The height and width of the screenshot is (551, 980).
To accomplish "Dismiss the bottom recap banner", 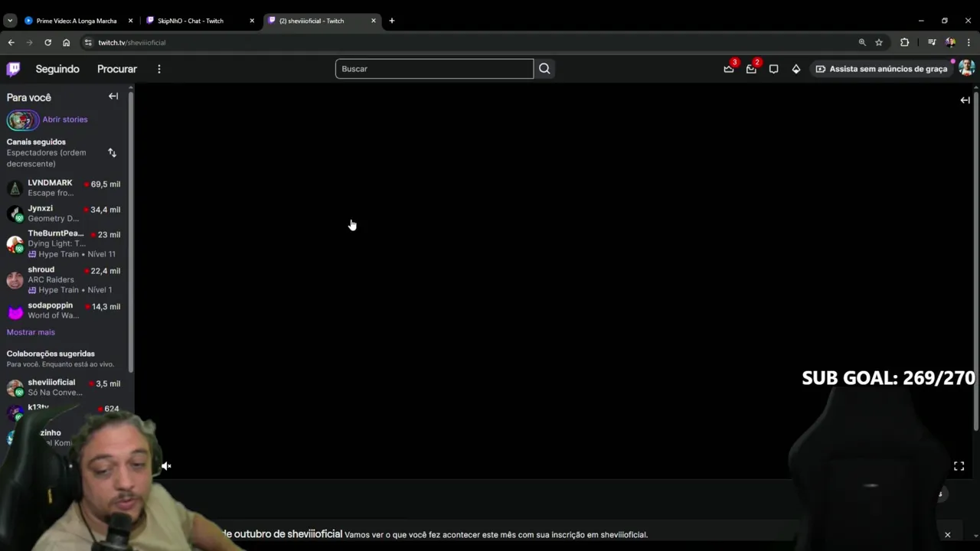I will coord(947,535).
